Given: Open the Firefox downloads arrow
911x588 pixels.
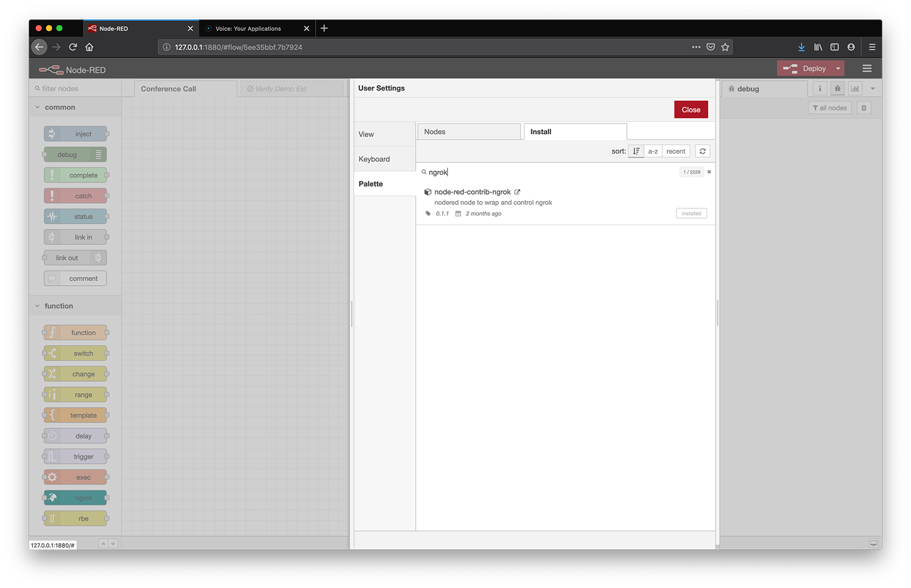Looking at the screenshot, I should pos(801,47).
